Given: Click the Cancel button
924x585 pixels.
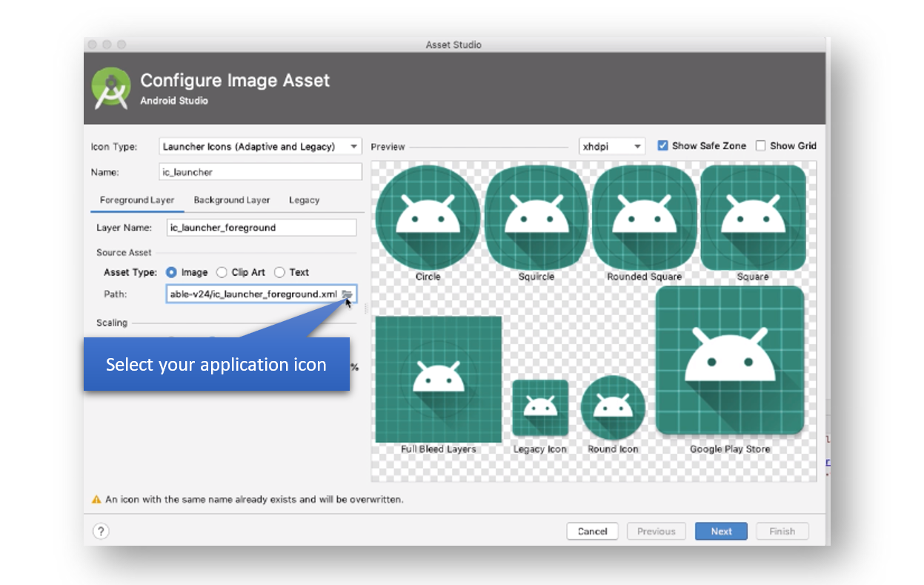Looking at the screenshot, I should [x=593, y=532].
